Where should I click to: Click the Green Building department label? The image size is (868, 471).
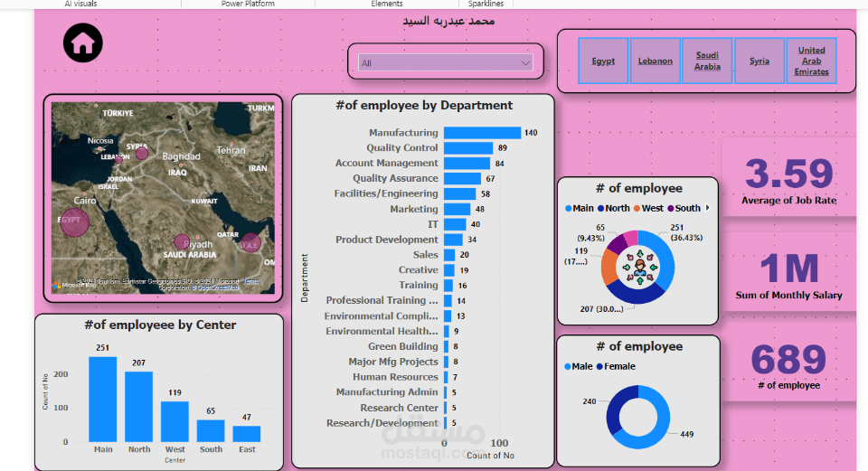[x=403, y=346]
